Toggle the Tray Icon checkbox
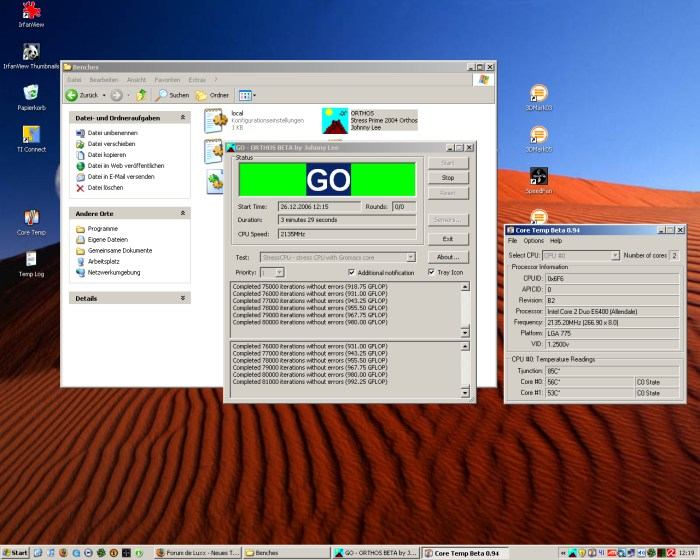Screen dimensions: 700x560 point(431,272)
